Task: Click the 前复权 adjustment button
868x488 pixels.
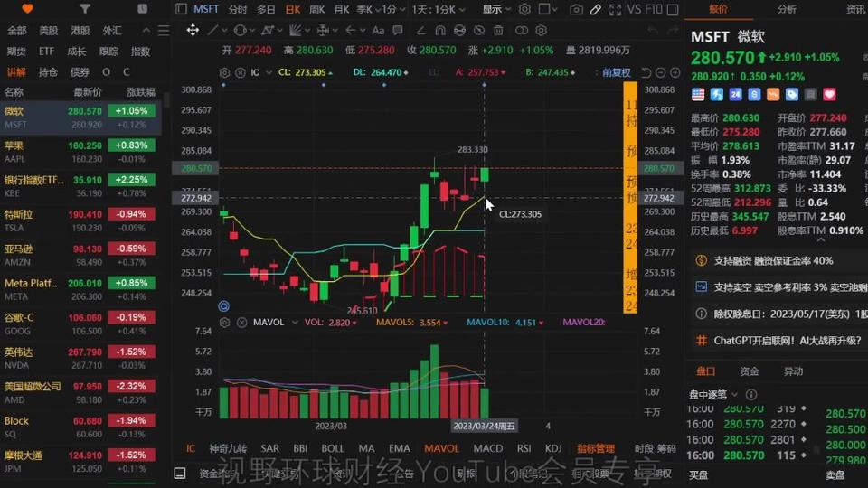Action: coord(616,72)
